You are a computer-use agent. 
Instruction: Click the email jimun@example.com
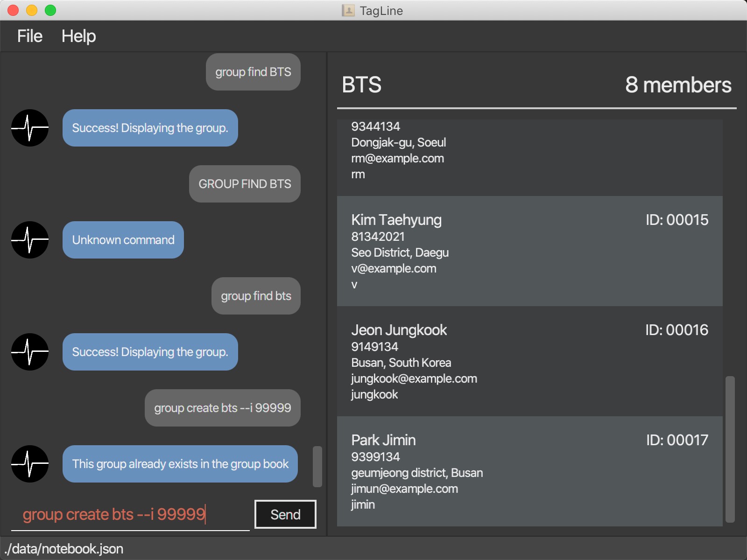click(x=404, y=489)
